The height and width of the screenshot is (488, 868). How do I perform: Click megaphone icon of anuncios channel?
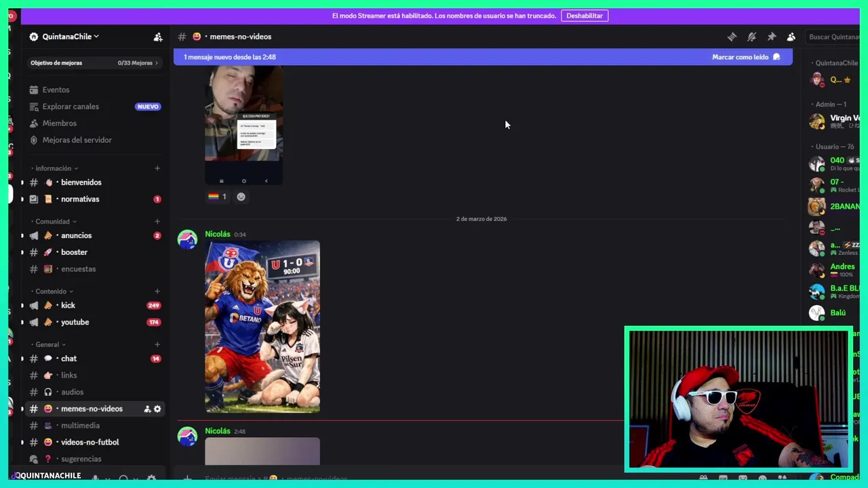click(34, 236)
